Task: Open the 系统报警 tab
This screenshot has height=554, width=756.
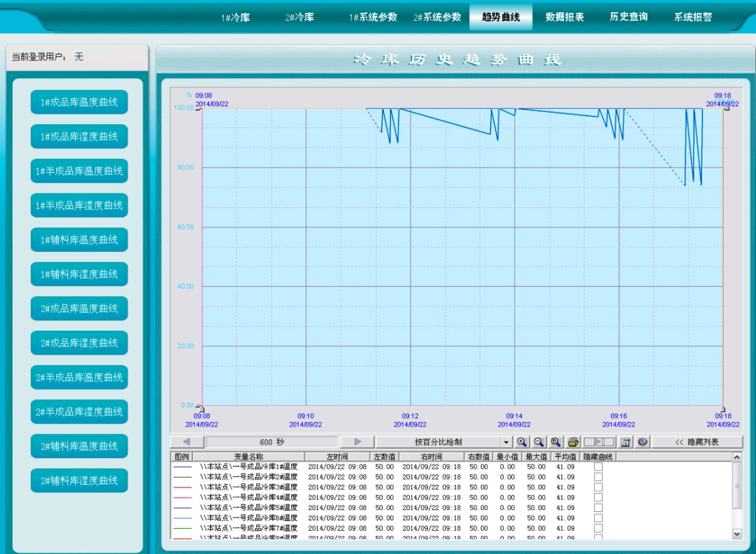Action: [x=693, y=17]
